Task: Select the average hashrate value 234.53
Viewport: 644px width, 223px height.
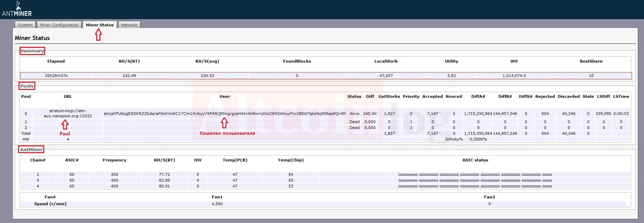Action: click(x=207, y=76)
